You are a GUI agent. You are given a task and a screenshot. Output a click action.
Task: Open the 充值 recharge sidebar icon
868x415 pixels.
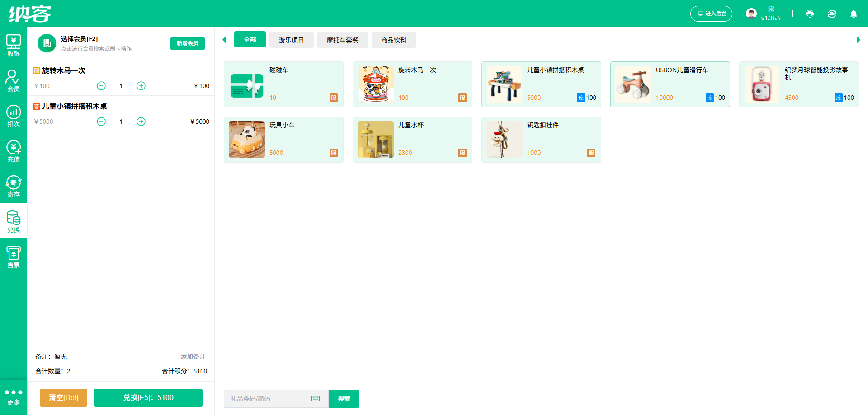pos(14,151)
